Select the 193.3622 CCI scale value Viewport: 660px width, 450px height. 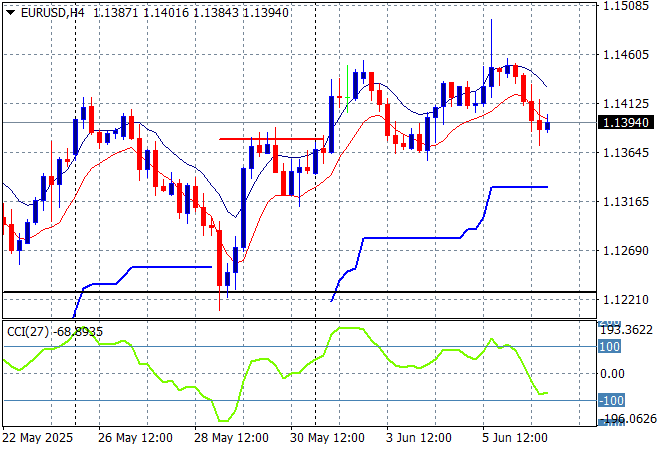tap(626, 330)
